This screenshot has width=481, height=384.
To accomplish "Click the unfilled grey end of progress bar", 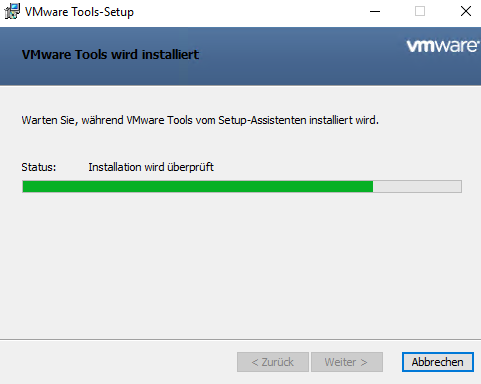I will (417, 187).
